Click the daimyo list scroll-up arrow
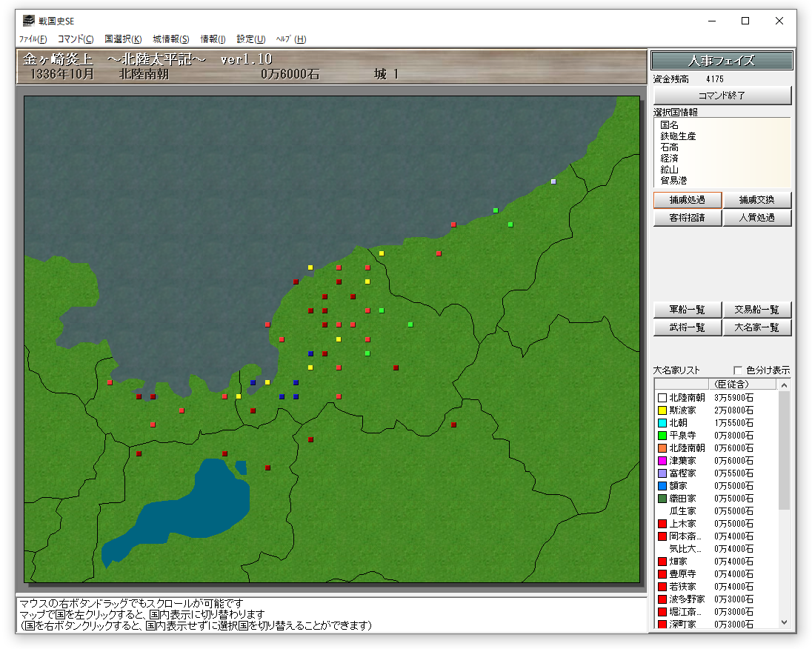Screen dimensions: 812x649 pos(785,385)
